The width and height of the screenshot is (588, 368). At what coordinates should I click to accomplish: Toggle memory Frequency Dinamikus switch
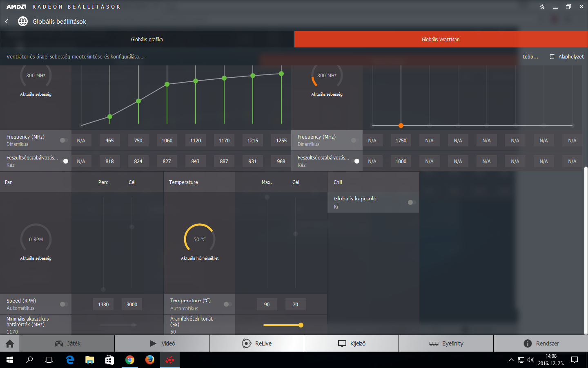(x=355, y=140)
